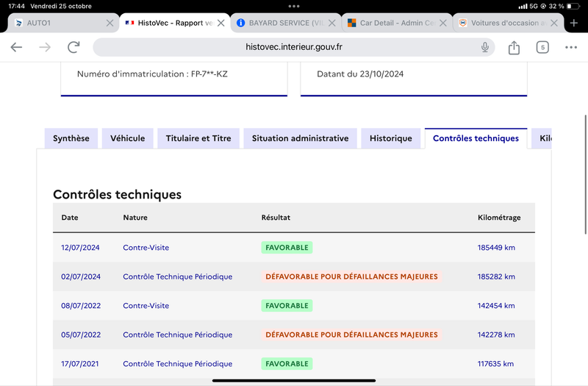Go back with the browser back arrow
This screenshot has height=386, width=588.
point(16,47)
